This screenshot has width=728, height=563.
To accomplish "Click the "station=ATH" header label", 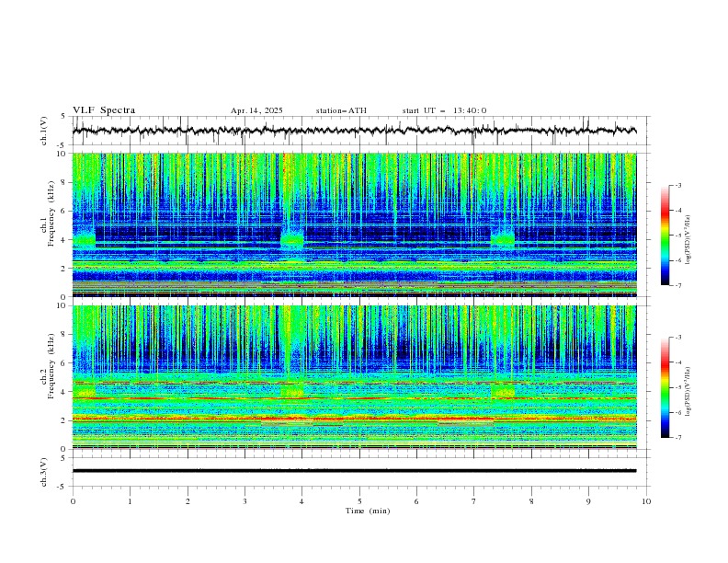I will pyautogui.click(x=341, y=110).
